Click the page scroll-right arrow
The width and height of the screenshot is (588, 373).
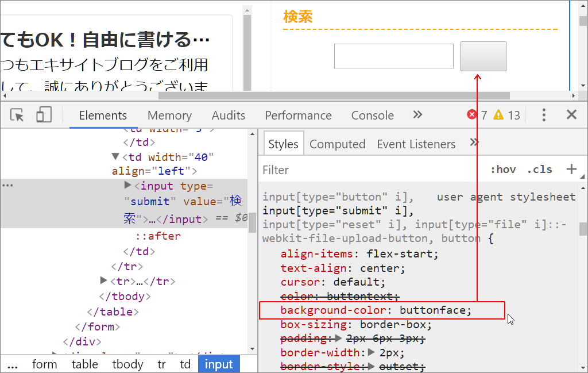[x=574, y=95]
